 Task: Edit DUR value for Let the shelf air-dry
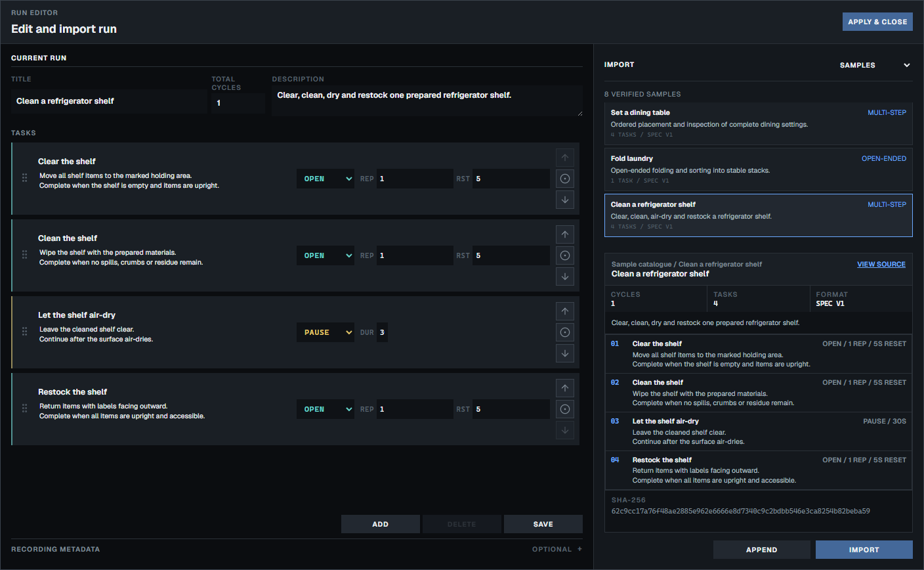coord(383,332)
